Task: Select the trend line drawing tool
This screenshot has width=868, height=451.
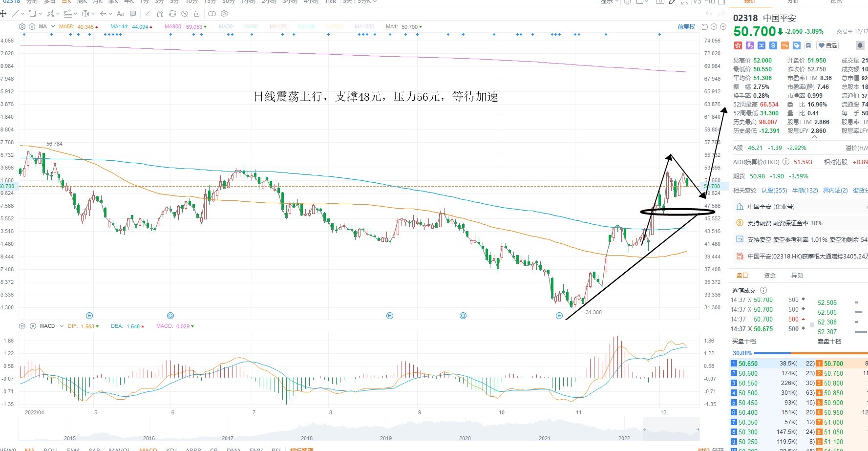Action: (15, 14)
